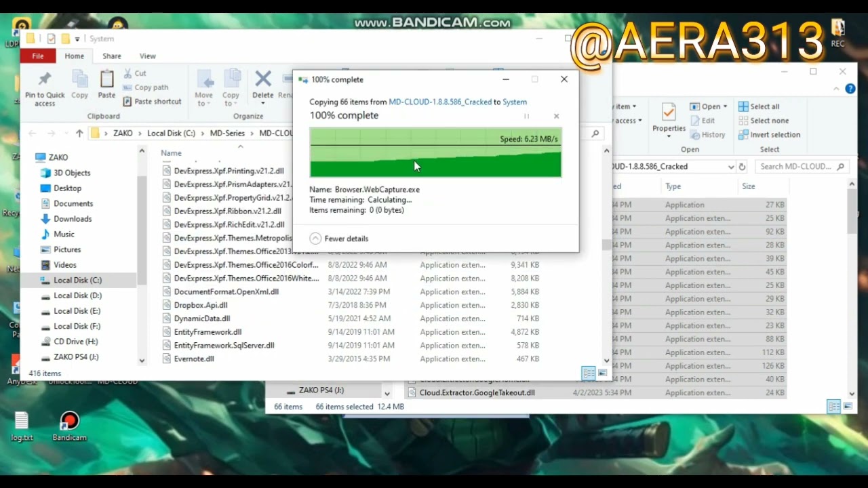This screenshot has width=868, height=488.
Task: Cancel the copy operation with X
Action: (556, 116)
